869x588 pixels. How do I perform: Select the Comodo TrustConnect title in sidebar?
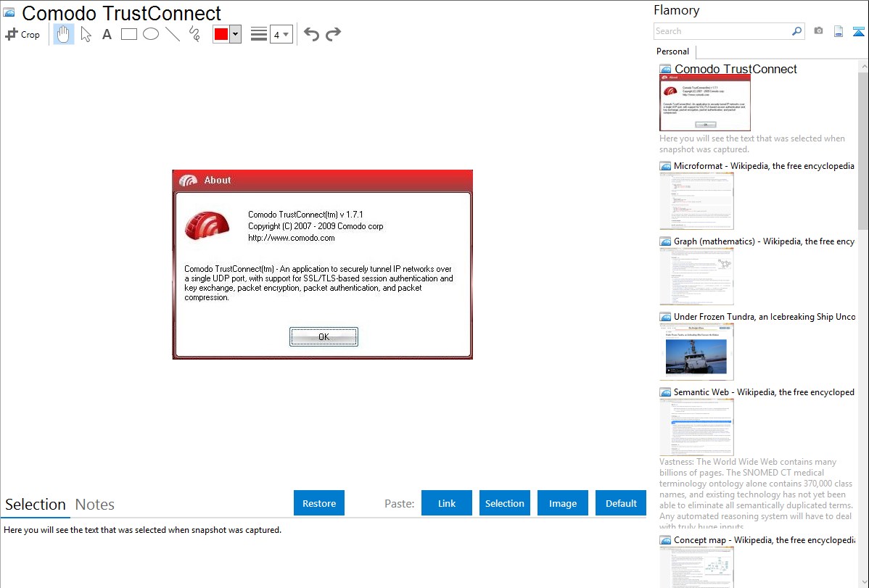coord(736,69)
